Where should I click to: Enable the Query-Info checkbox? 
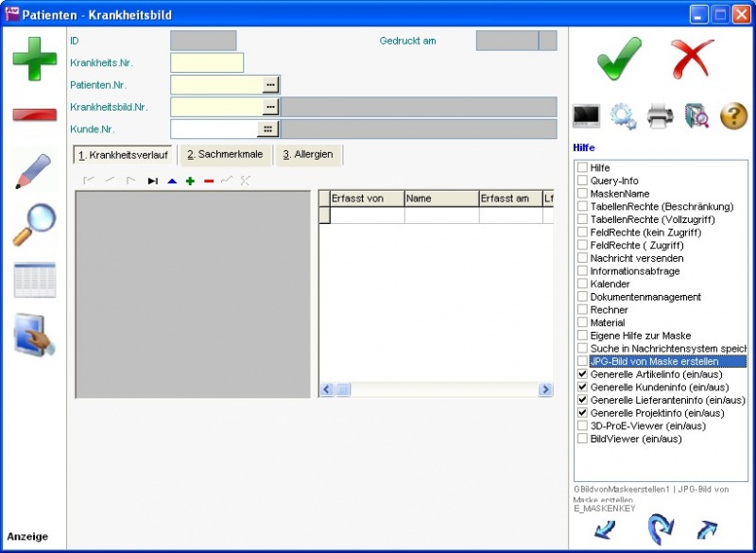click(x=583, y=181)
